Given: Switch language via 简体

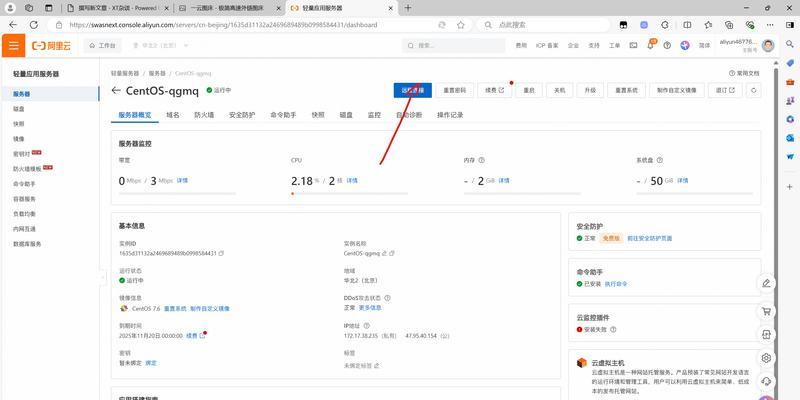Looking at the screenshot, I should click(x=704, y=46).
